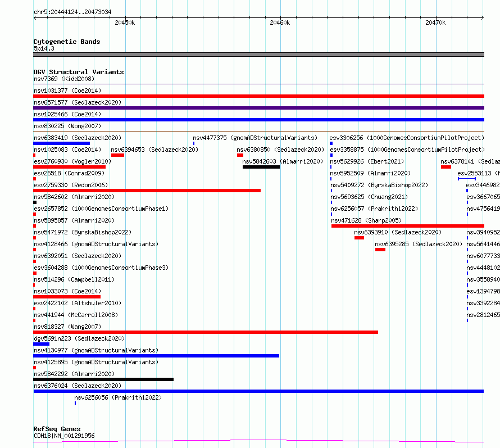The height and width of the screenshot is (448, 500).
Task: Click nsv5952509 (Almarri2020) variant label
Action: tap(370, 173)
